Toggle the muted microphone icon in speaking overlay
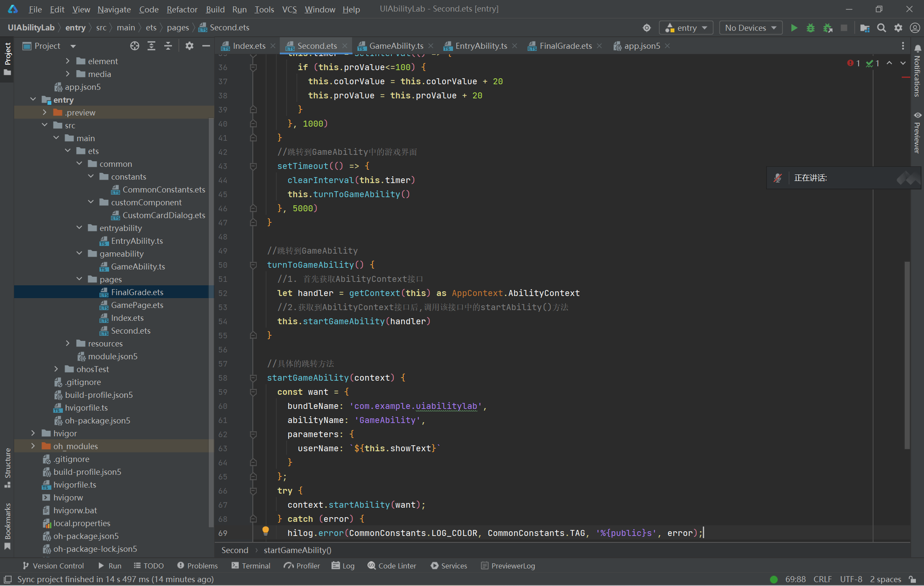 point(778,178)
